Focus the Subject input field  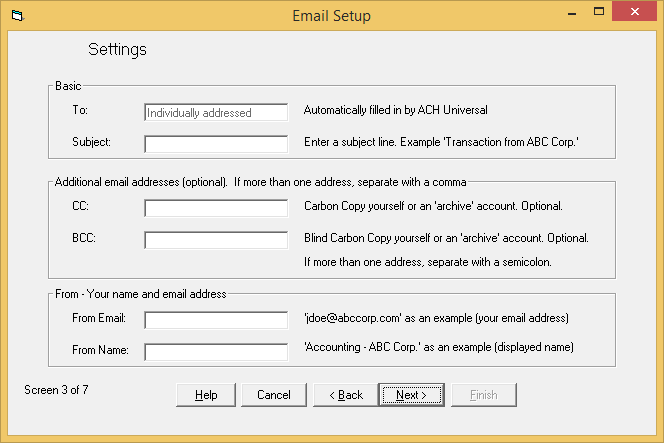pos(216,144)
